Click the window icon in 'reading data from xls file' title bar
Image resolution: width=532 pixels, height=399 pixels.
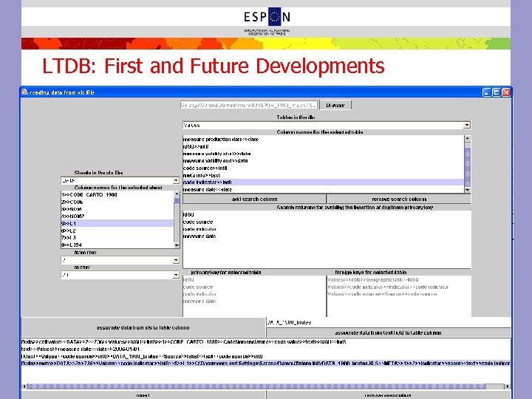(24, 92)
